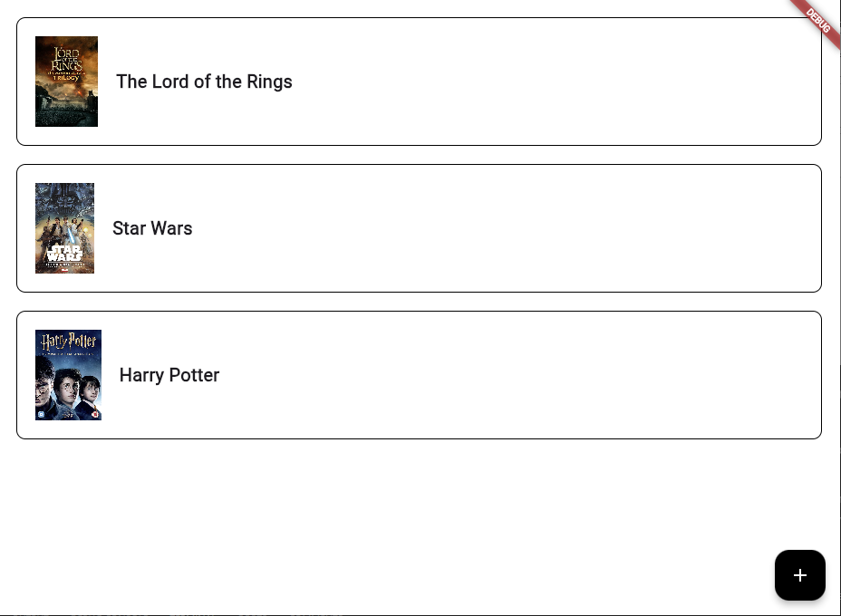Click blank area of Star Wars card
841x616 pixels.
coord(504,228)
